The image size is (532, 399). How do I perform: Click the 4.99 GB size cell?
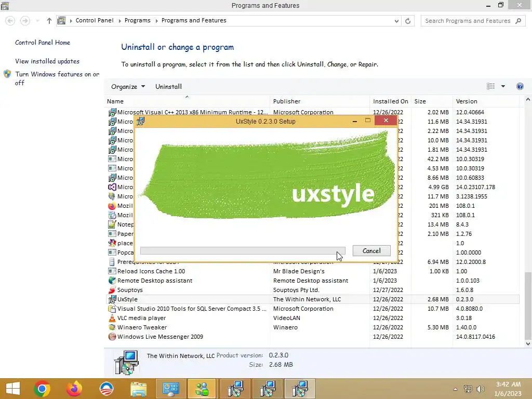438,187
